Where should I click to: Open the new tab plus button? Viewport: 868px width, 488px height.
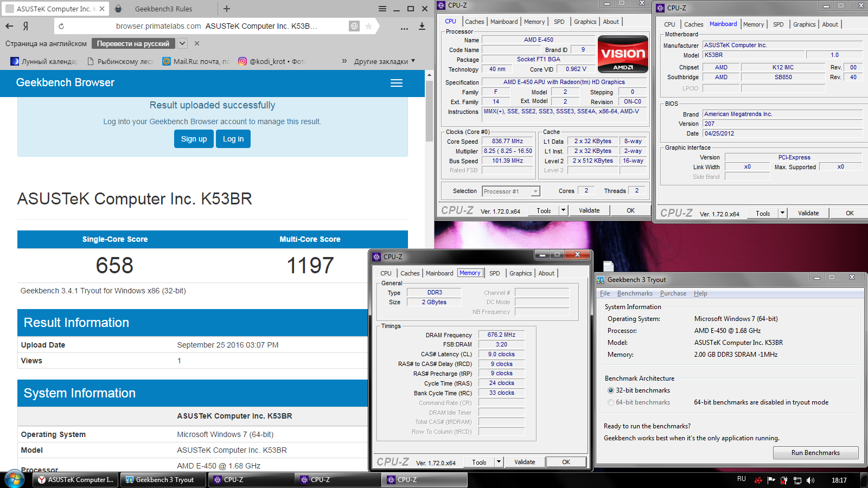227,9
